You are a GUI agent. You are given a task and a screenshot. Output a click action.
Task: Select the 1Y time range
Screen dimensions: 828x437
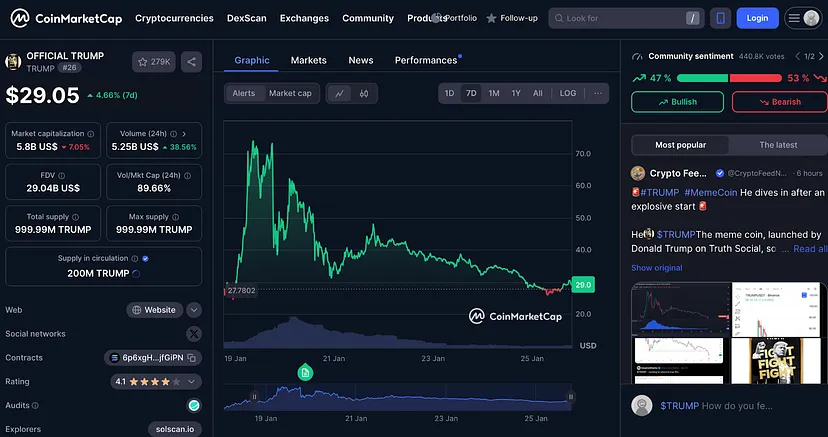point(516,93)
